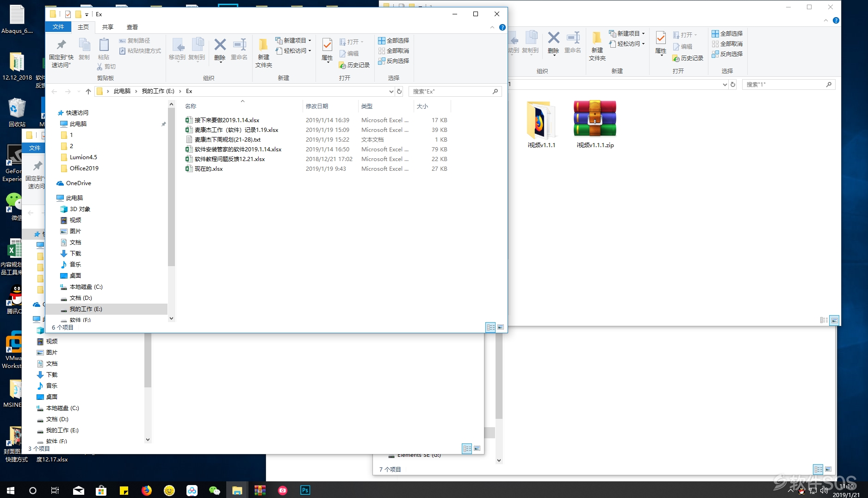Switch Ex window to details view icon
The height and width of the screenshot is (498, 868).
pyautogui.click(x=490, y=327)
